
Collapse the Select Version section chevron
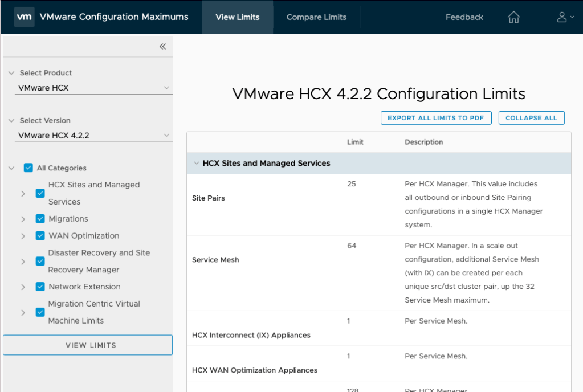coord(11,121)
